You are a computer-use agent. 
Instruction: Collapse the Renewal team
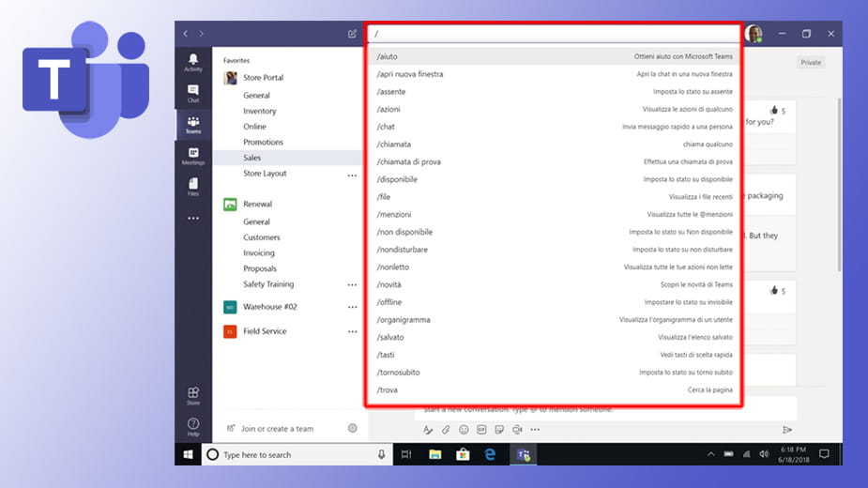tap(257, 204)
